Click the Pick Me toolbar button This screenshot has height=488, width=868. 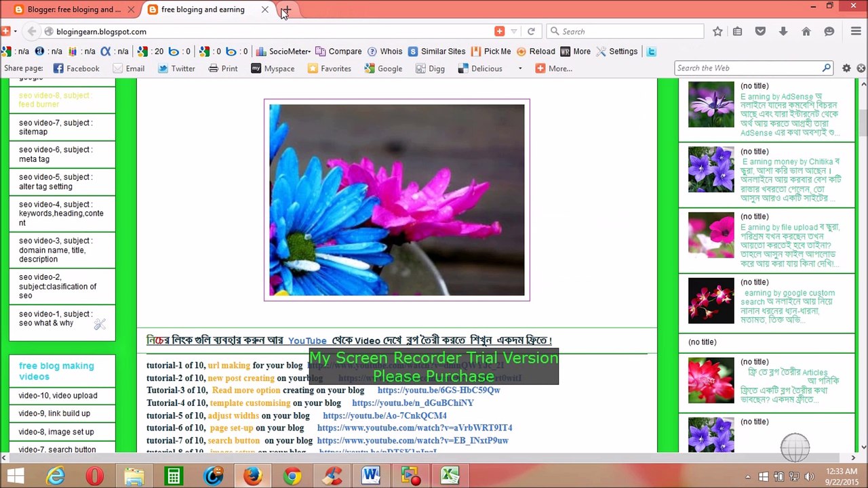[x=492, y=52]
